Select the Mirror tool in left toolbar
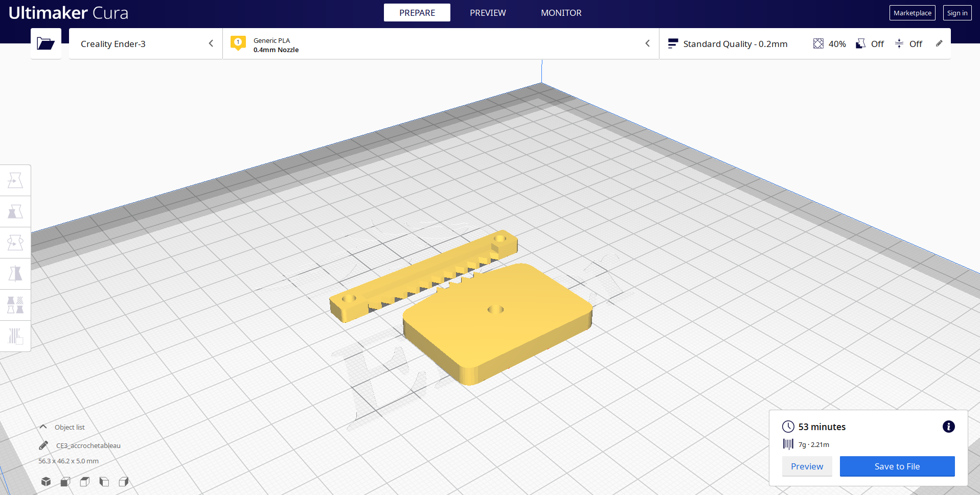The width and height of the screenshot is (980, 495). pos(15,274)
